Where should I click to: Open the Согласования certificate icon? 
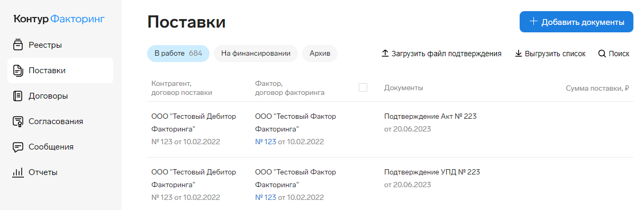pos(18,121)
